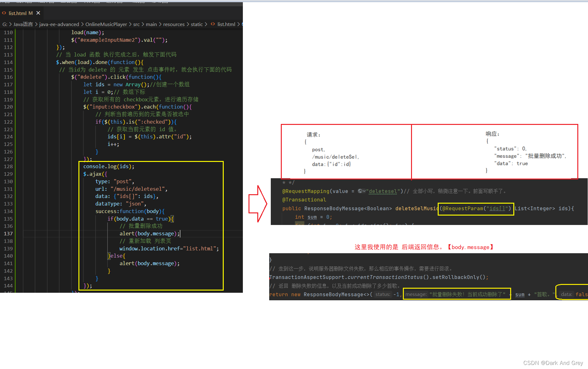Click the '$("#exampleInputName2").val("");' line
Screen dimensions: 588x369
coord(119,40)
